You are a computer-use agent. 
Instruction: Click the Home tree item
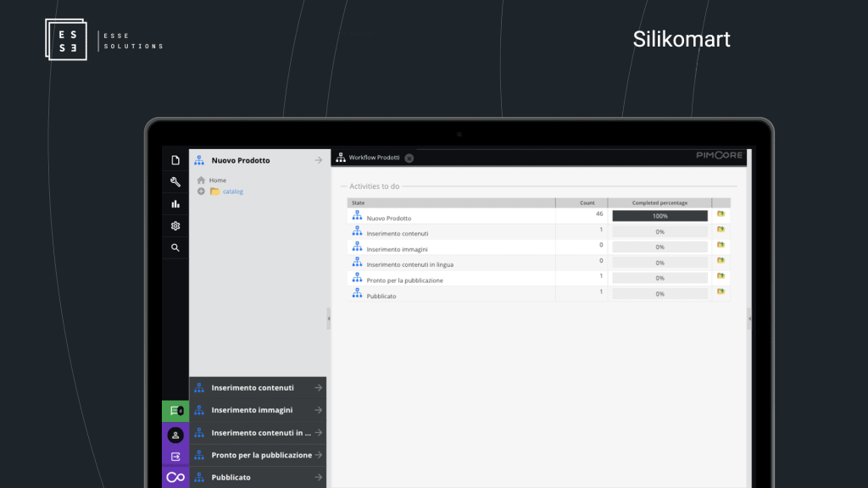tap(212, 180)
